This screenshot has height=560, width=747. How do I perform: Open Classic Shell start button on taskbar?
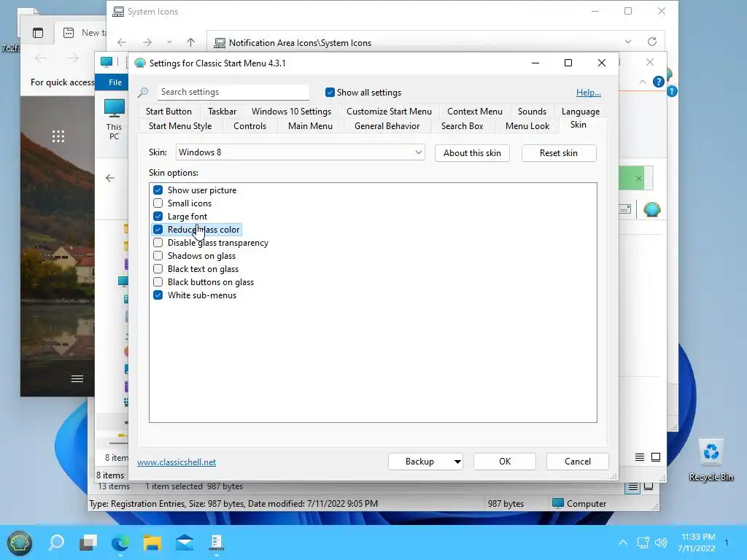point(19,542)
